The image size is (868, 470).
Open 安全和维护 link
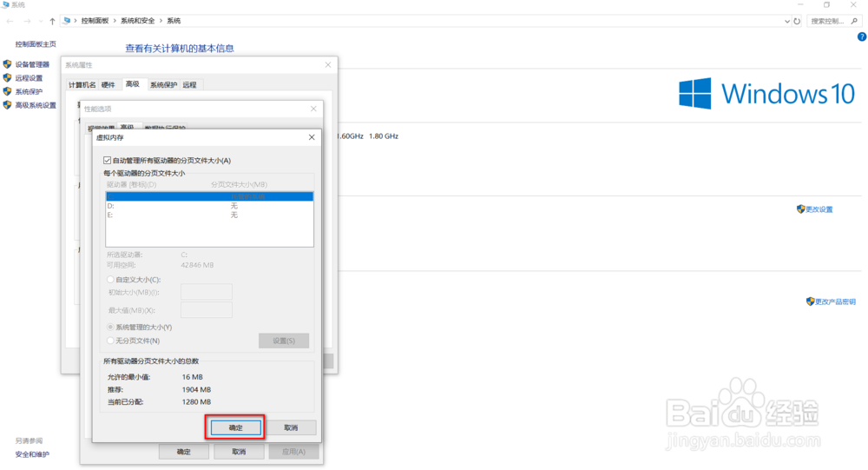pos(32,454)
